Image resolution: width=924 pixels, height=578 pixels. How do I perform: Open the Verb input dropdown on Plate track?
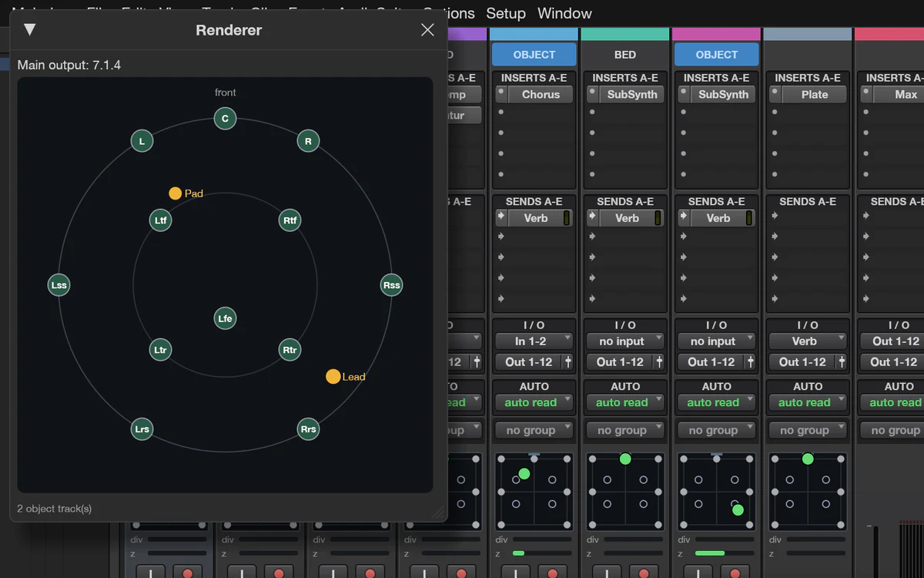[808, 341]
